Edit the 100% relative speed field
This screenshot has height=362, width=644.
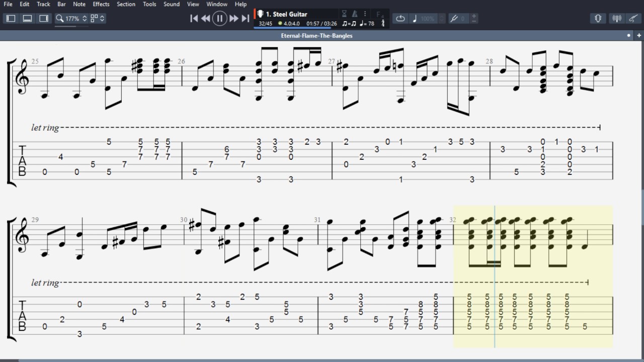(428, 19)
